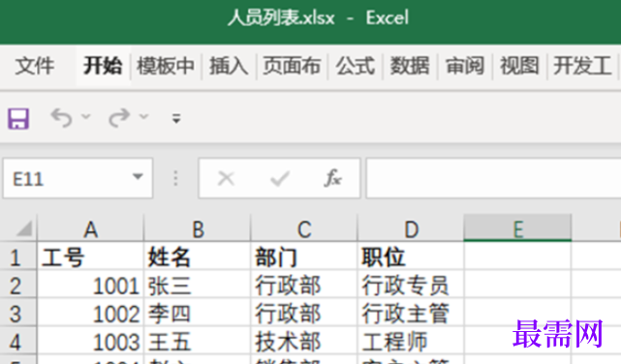Screen dimensions: 621x364
Task: Select cell 行政专员
Action: click(411, 285)
